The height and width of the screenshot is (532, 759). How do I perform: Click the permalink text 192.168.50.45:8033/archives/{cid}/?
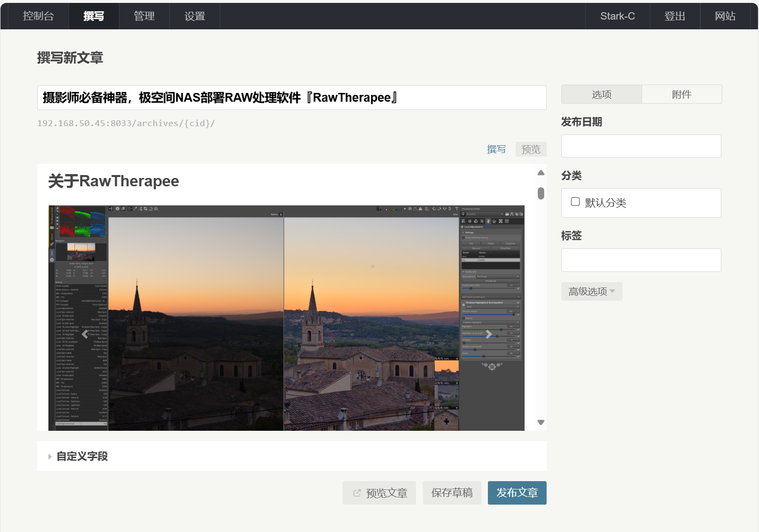click(x=126, y=123)
